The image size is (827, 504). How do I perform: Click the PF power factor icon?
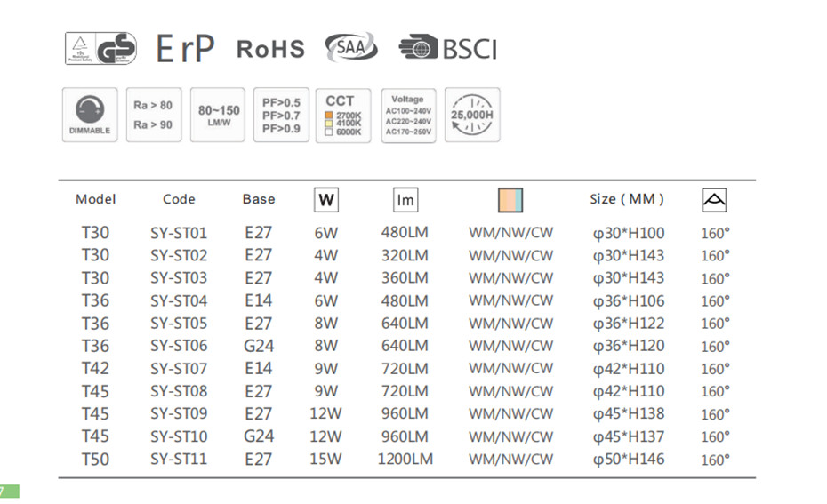point(280,116)
